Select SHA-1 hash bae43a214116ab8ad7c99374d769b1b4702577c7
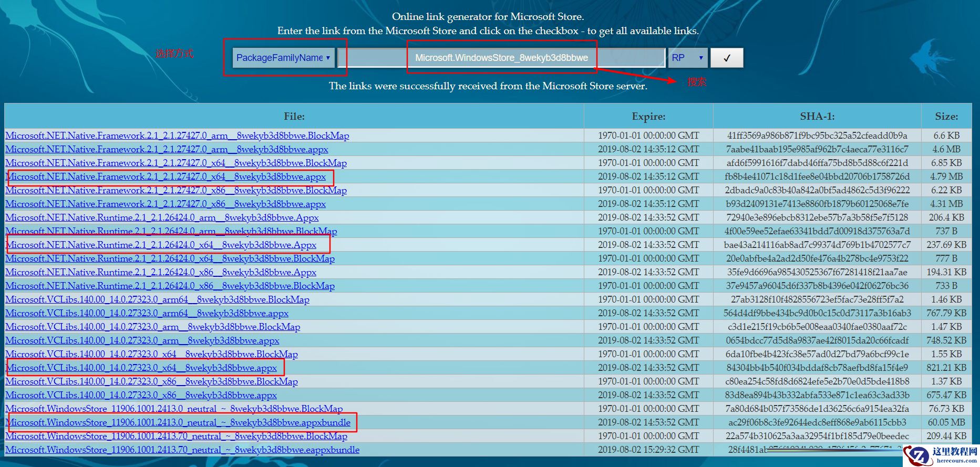The image size is (980, 467). (x=817, y=245)
